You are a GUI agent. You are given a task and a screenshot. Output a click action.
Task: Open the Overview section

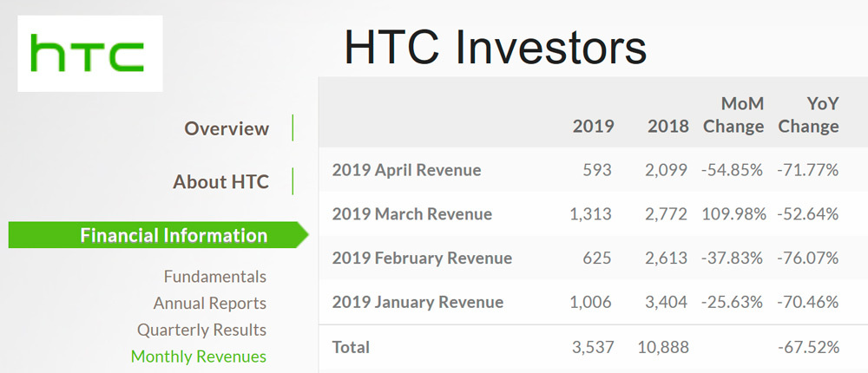pos(227,128)
